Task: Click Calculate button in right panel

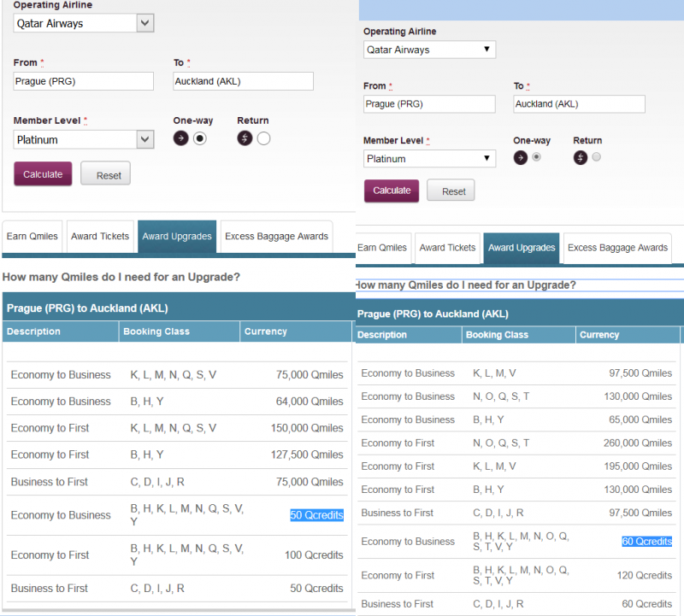Action: (392, 191)
